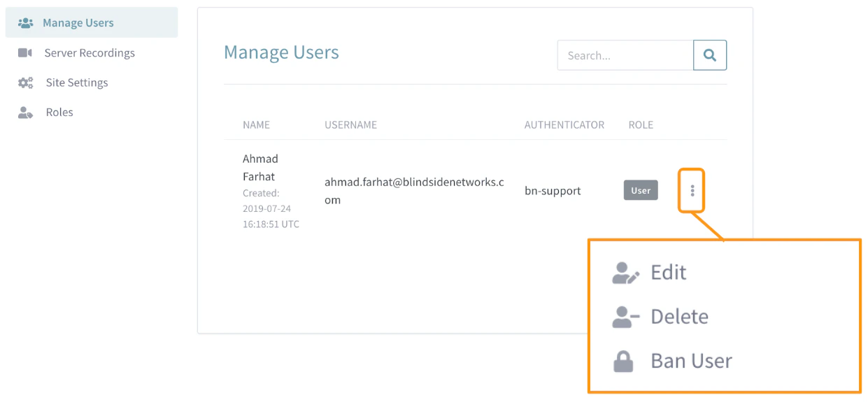Click the bn-support authenticator value
This screenshot has height=402, width=868.
coord(553,190)
